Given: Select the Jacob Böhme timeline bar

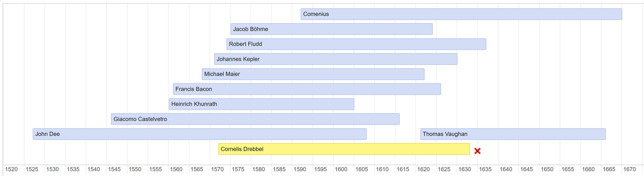Looking at the screenshot, I should [x=331, y=29].
